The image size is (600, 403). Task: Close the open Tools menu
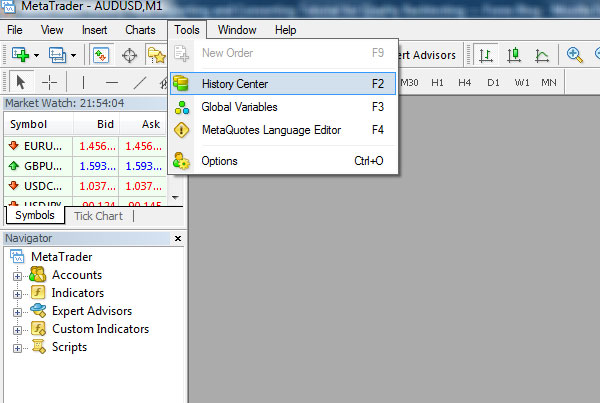187,30
